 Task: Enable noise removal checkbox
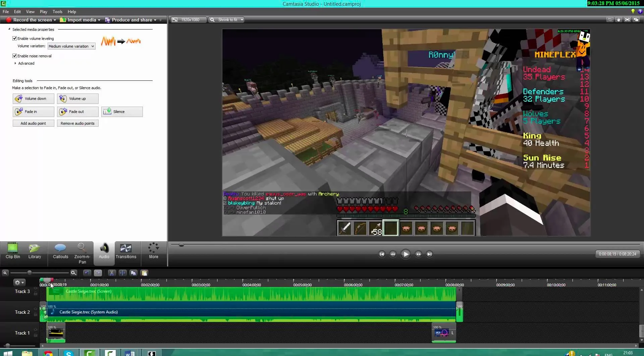[x=14, y=56]
